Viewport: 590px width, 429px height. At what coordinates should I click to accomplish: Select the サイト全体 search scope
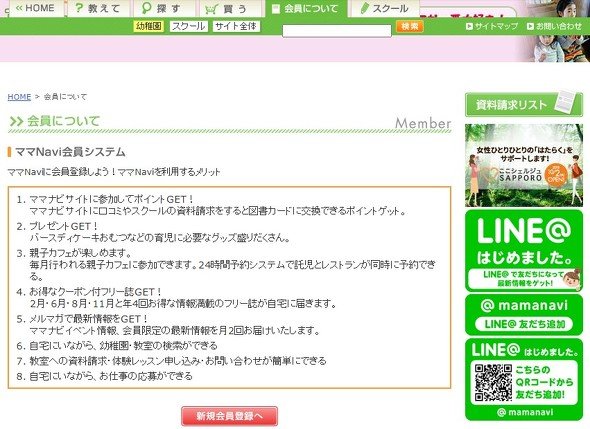click(236, 26)
